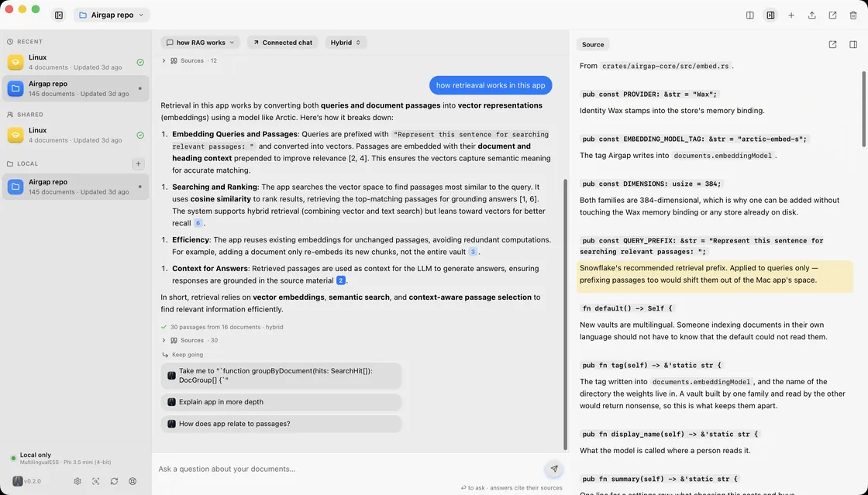This screenshot has height=495, width=868.
Task: Click the Connected chat button
Action: point(282,43)
